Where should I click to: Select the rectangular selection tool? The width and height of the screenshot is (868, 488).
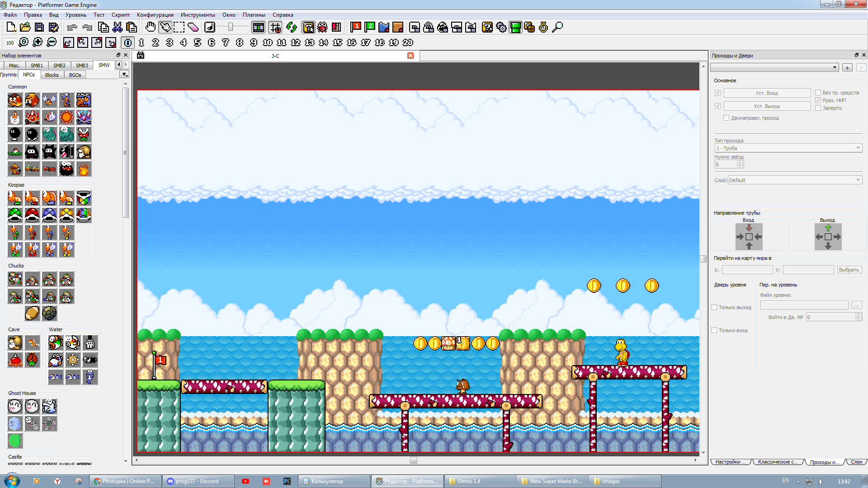click(179, 27)
